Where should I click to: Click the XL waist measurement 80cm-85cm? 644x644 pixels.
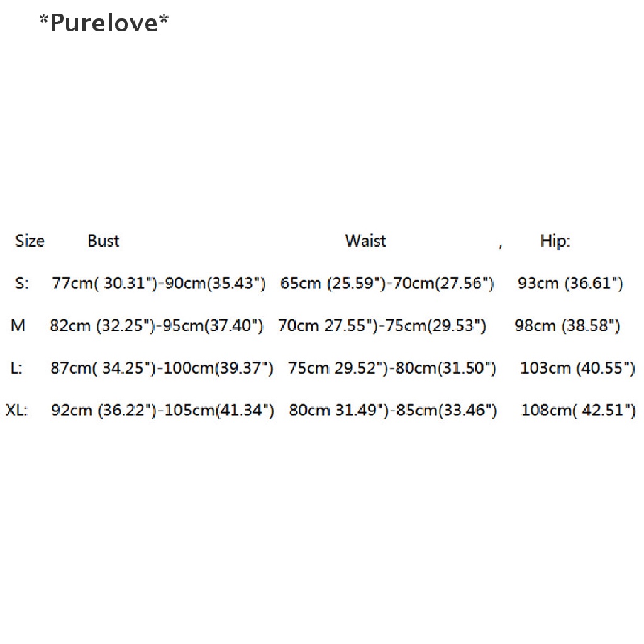392,411
